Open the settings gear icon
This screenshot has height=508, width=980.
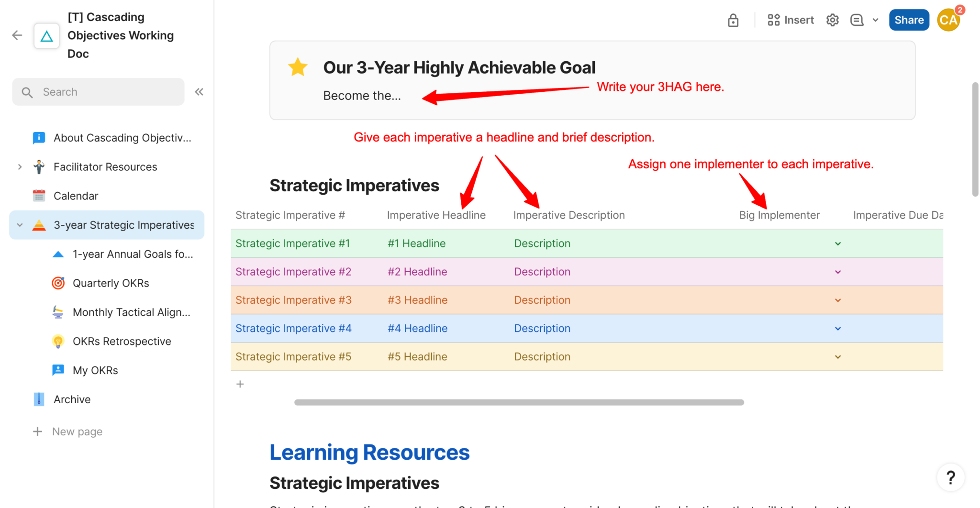click(832, 20)
